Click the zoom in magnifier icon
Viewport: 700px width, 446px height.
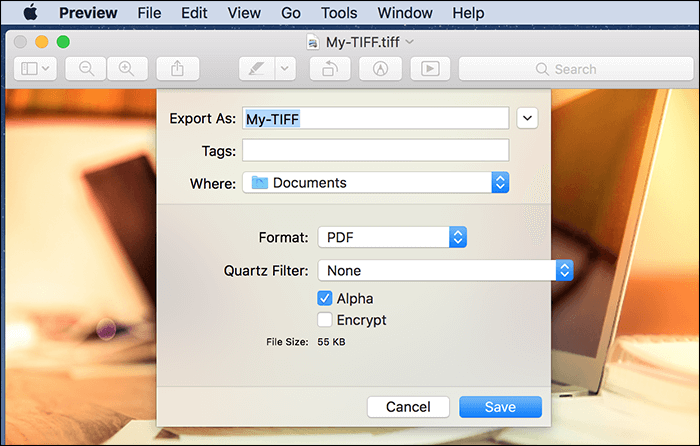coord(127,69)
